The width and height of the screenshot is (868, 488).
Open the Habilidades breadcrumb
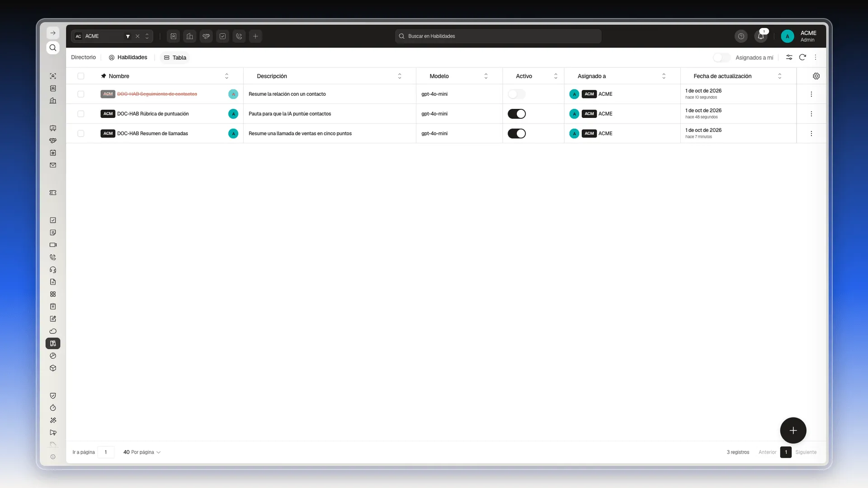[x=128, y=57]
